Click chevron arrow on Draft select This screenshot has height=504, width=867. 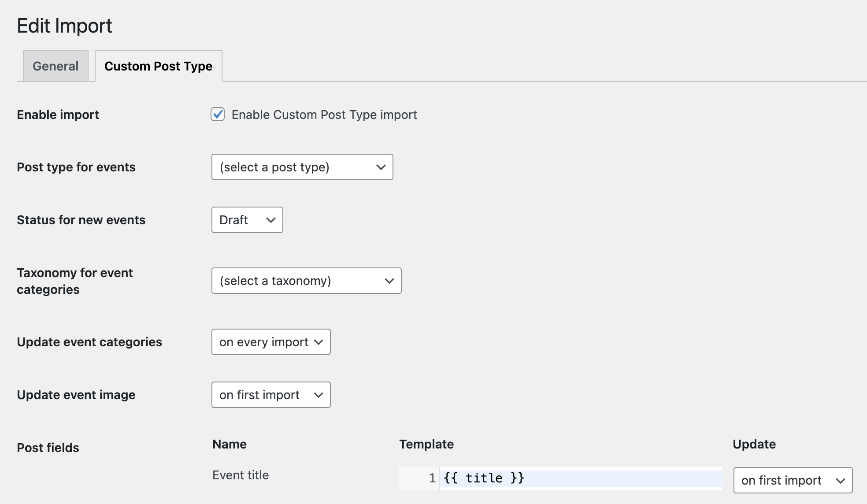[271, 220]
